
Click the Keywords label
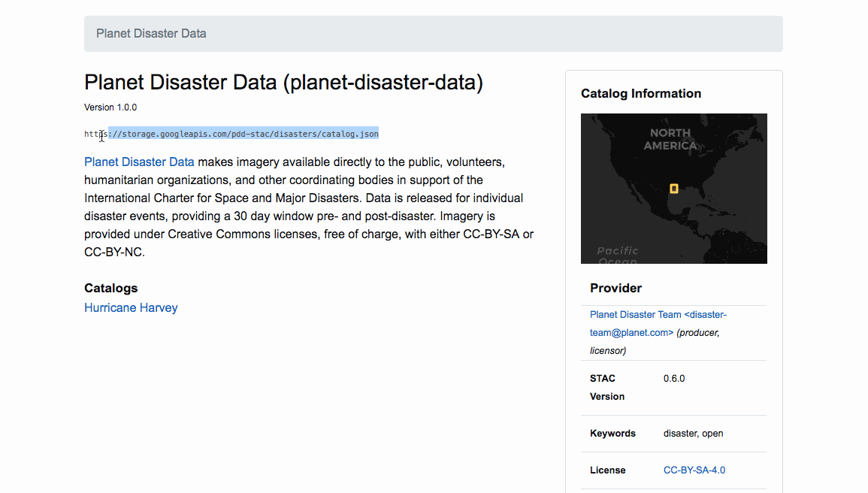[612, 433]
